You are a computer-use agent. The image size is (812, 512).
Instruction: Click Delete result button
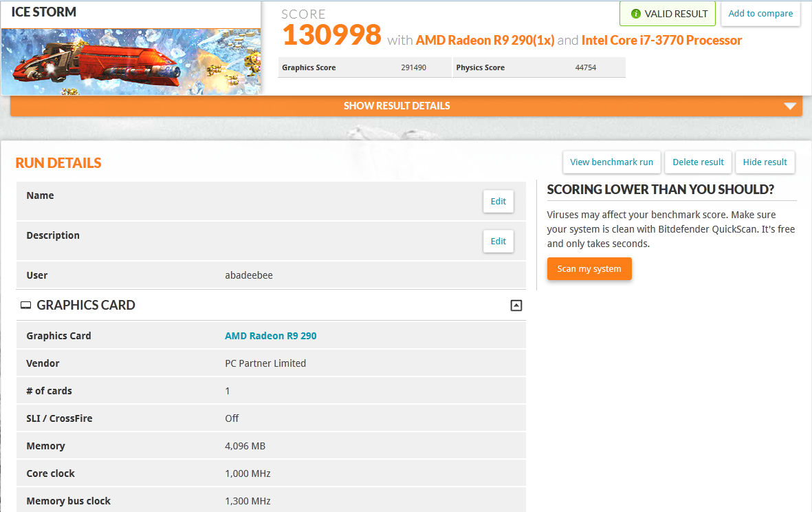coord(698,162)
